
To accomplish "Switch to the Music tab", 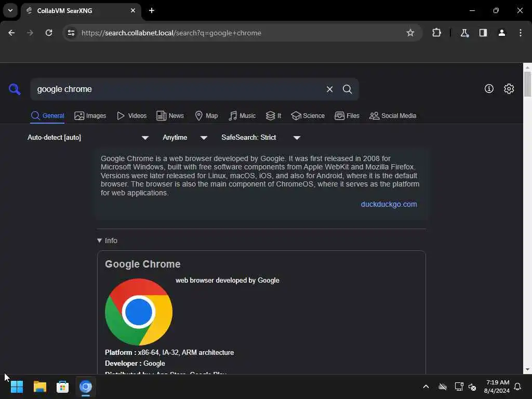I will click(x=242, y=116).
